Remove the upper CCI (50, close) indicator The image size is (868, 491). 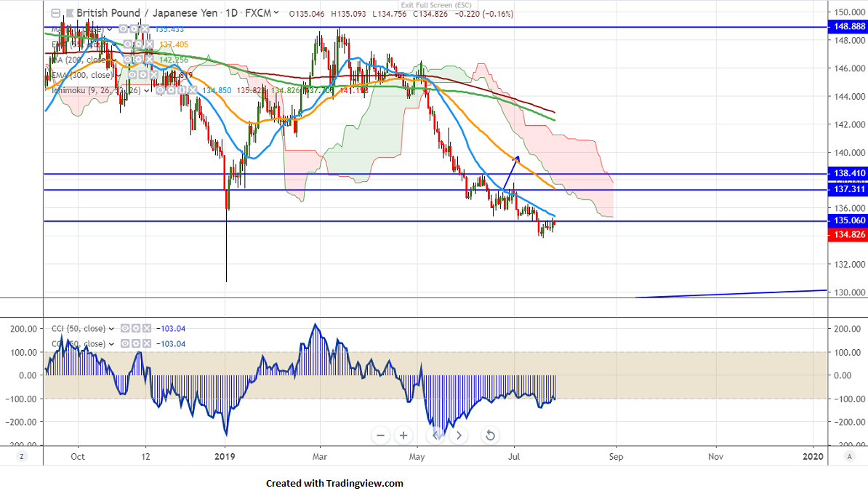147,329
